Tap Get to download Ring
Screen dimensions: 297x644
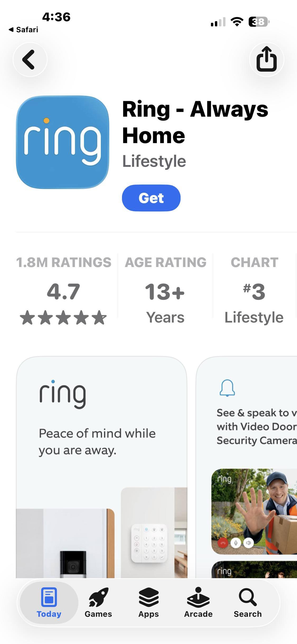pyautogui.click(x=151, y=198)
